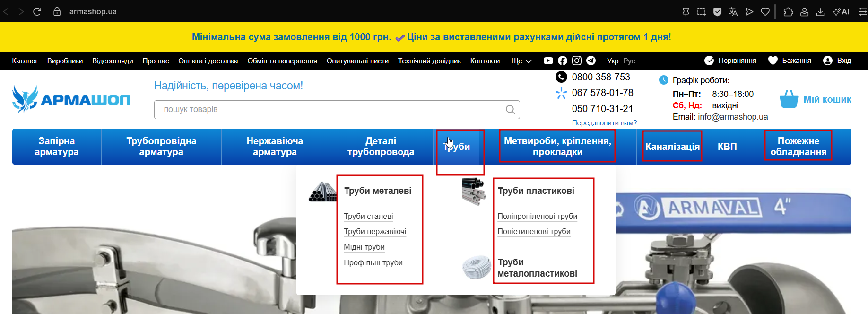Click the Порівняння checkmark icon

pos(709,61)
